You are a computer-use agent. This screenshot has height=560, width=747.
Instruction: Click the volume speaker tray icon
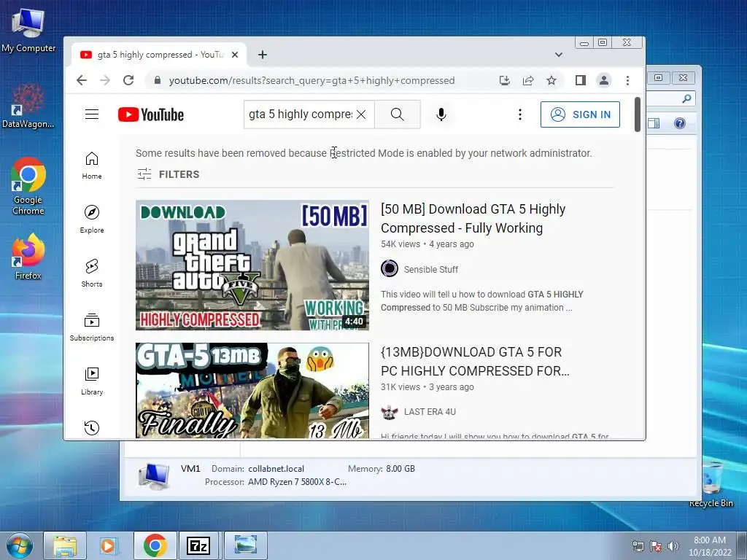[x=673, y=546]
